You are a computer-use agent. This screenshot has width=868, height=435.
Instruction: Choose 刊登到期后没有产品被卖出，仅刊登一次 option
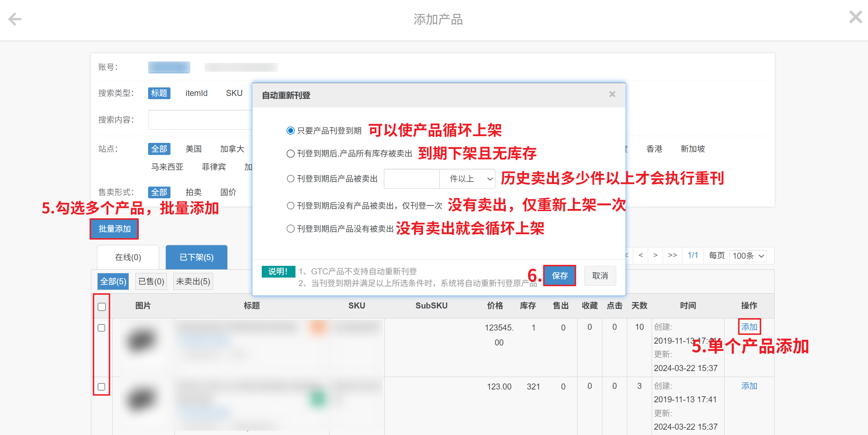pyautogui.click(x=291, y=206)
